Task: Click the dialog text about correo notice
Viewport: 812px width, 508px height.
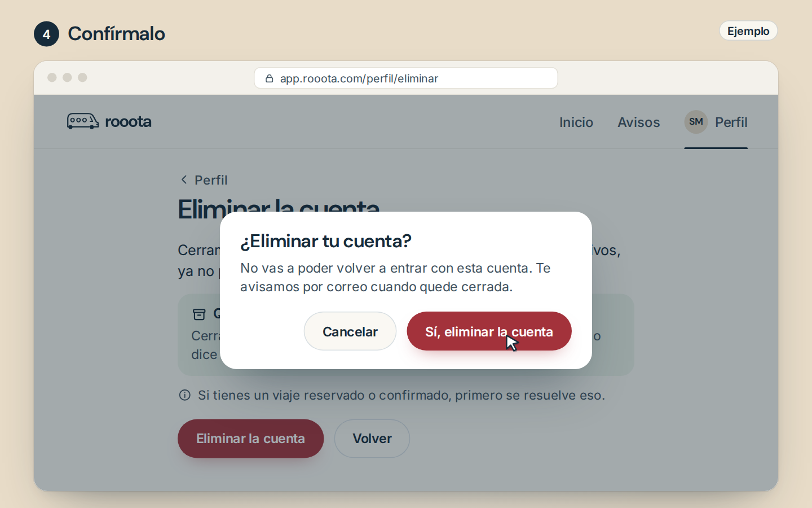Action: click(395, 277)
